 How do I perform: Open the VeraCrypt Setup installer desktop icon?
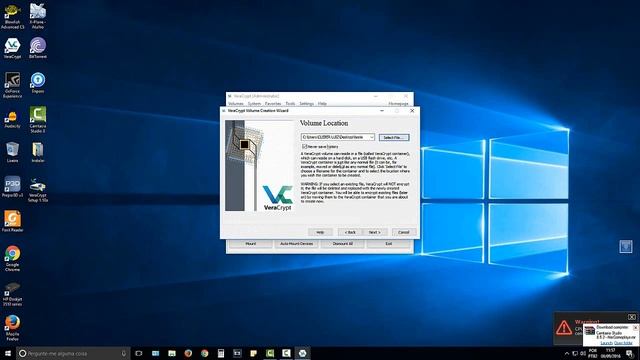tap(38, 190)
